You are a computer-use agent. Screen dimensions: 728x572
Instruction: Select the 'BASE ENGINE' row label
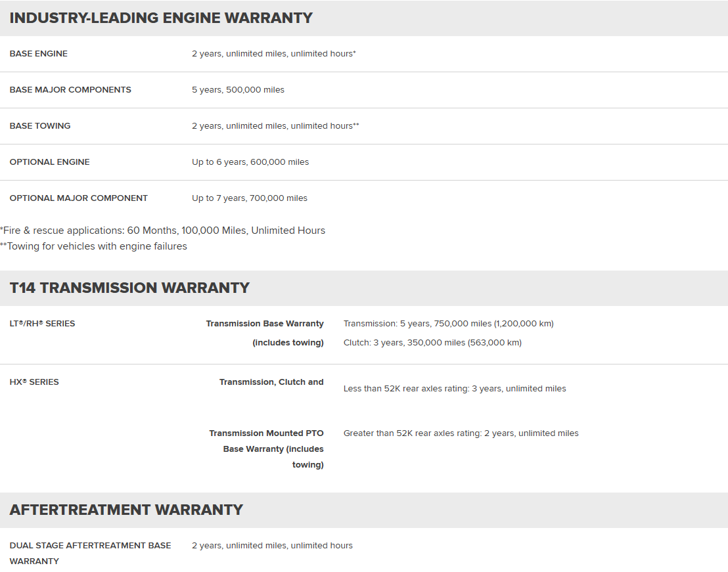tap(39, 53)
